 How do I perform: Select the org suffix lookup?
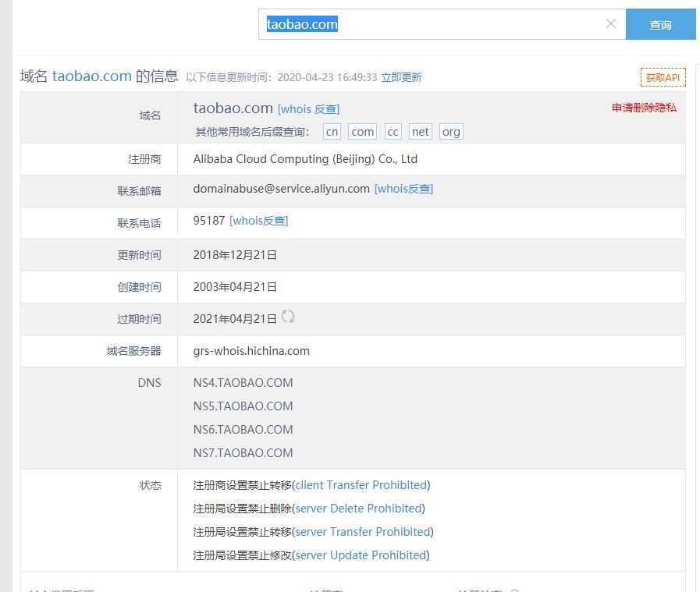(451, 132)
